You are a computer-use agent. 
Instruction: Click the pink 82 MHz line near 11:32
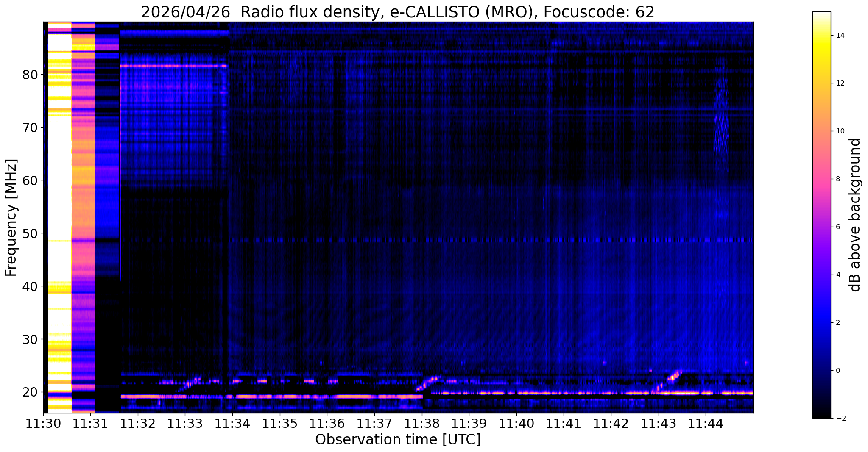tap(174, 66)
